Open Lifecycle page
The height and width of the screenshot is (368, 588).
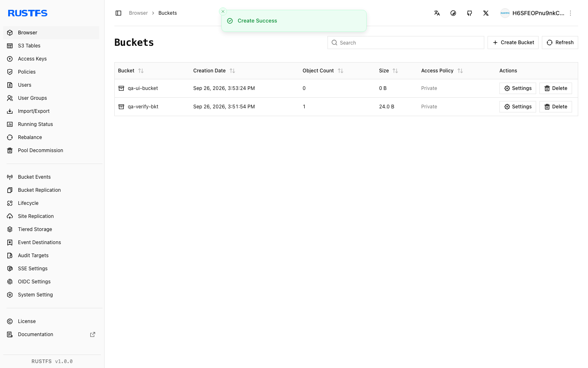click(51, 203)
